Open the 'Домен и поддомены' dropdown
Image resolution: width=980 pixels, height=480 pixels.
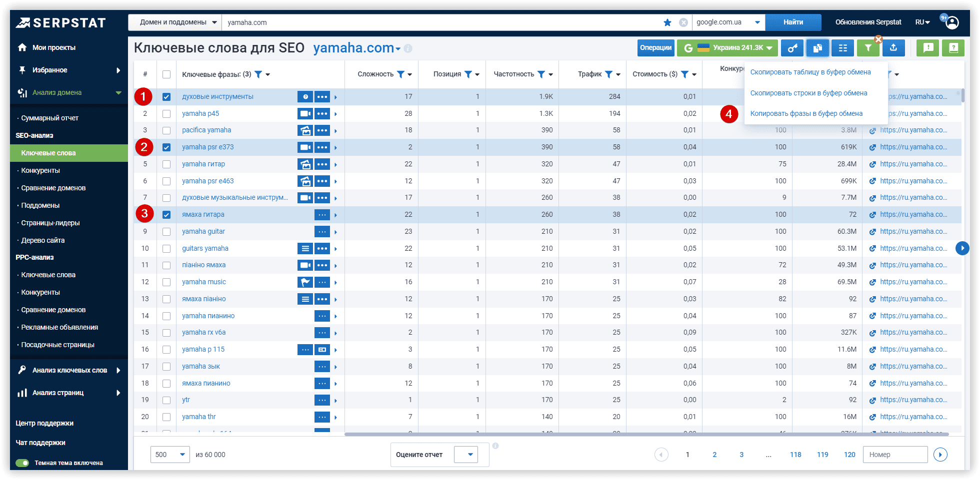click(175, 22)
